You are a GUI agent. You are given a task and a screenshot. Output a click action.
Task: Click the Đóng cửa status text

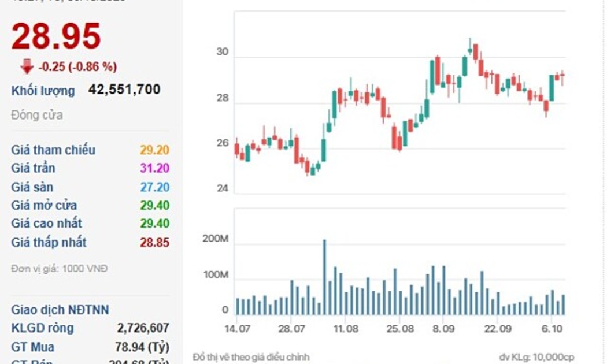(37, 115)
